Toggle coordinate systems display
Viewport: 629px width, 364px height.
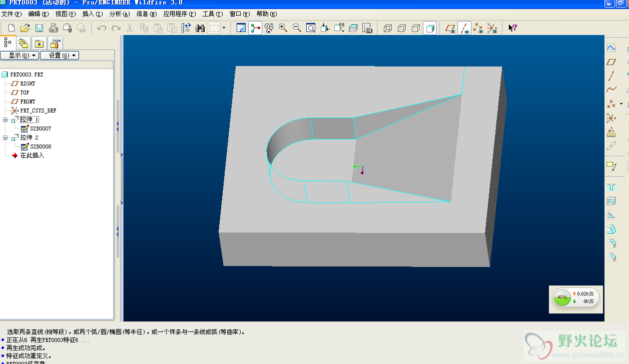click(493, 28)
